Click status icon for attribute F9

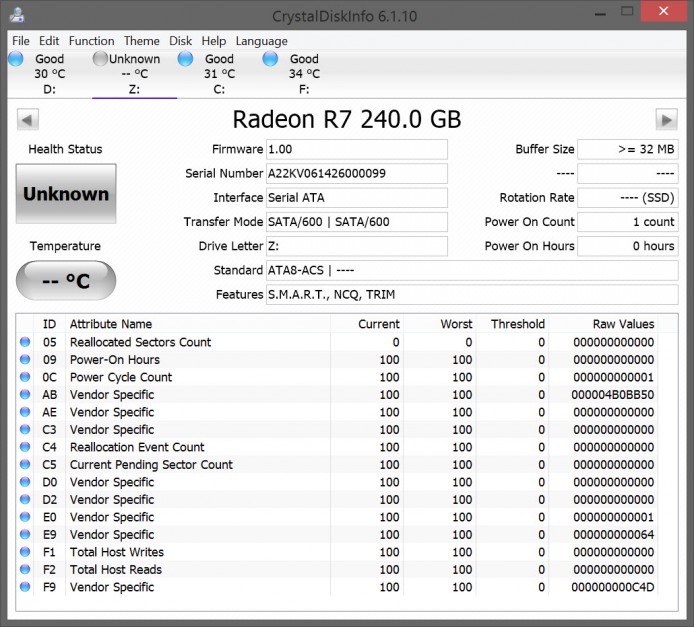click(x=25, y=587)
